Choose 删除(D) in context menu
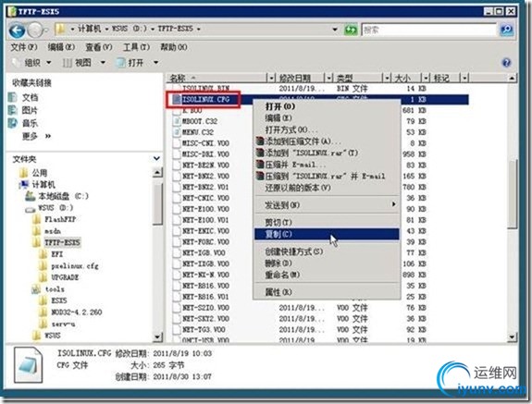Screen dimensions: 532x404 (327, 263)
